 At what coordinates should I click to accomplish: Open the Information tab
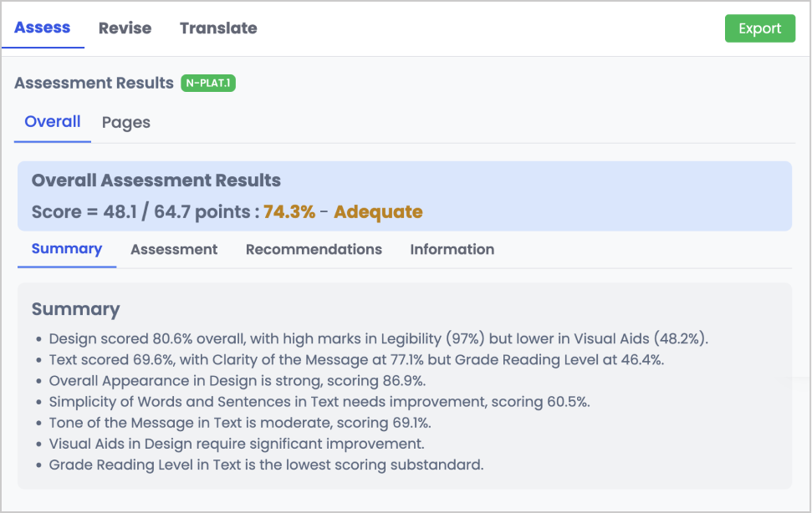[x=452, y=249]
